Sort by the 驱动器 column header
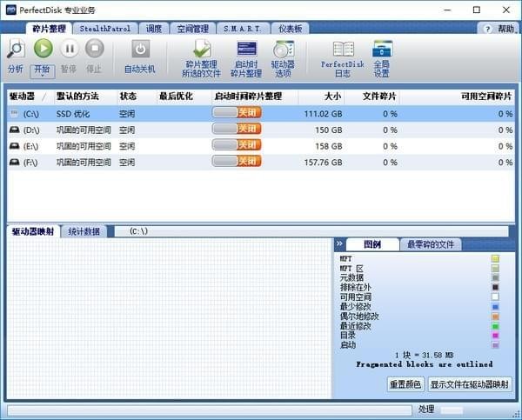Viewport: 522px width, 420px height. 30,97
